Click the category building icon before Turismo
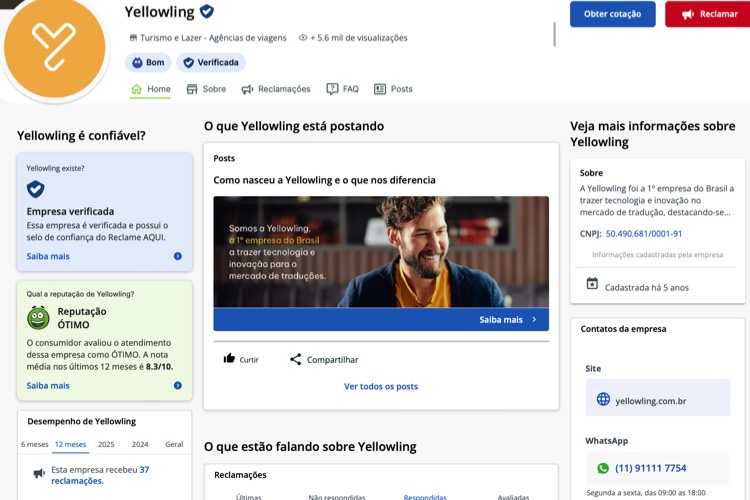This screenshot has width=750, height=500. pyautogui.click(x=133, y=38)
